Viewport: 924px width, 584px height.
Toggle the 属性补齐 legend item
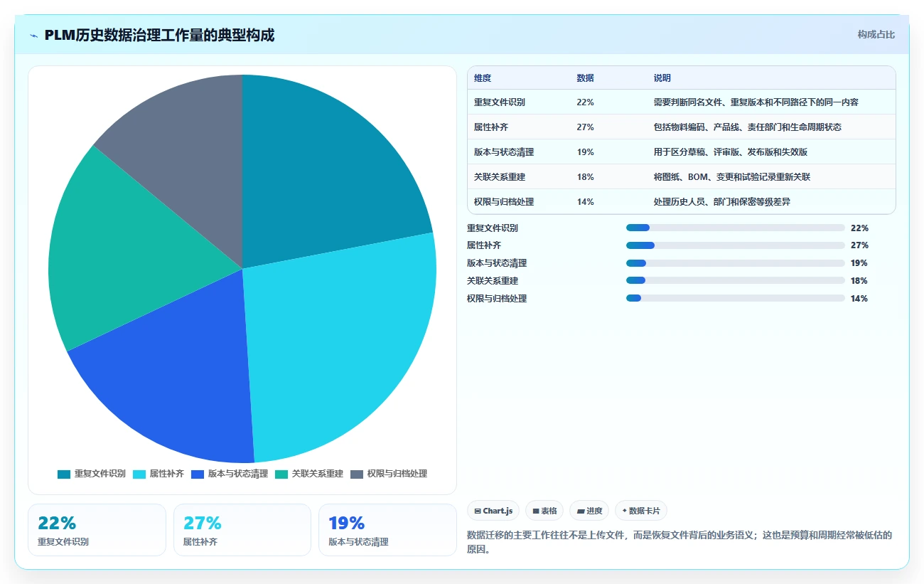click(x=159, y=474)
